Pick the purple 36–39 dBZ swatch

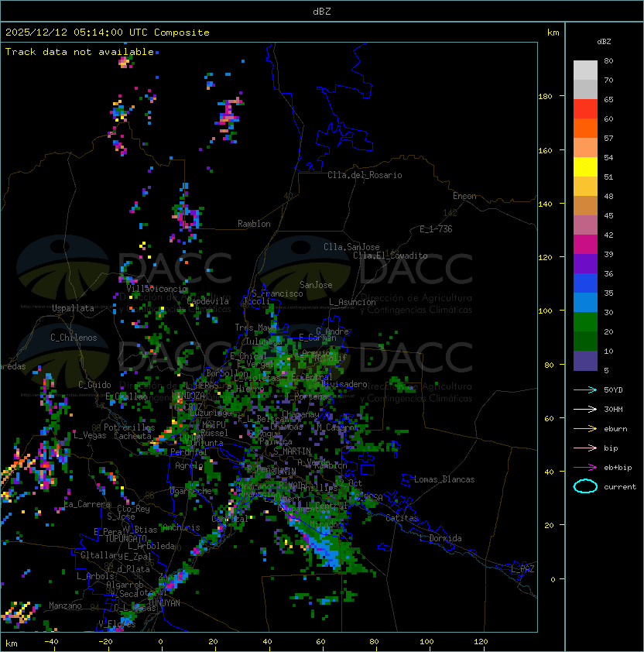point(585,263)
